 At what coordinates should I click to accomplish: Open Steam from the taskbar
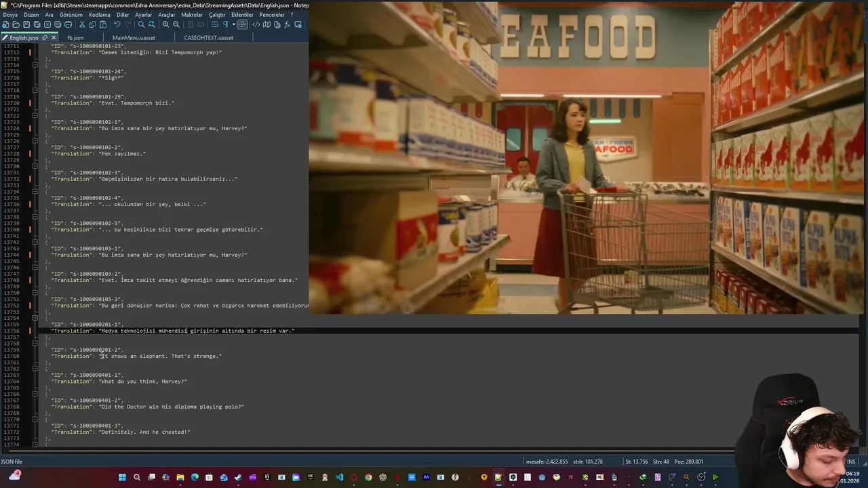(237, 477)
